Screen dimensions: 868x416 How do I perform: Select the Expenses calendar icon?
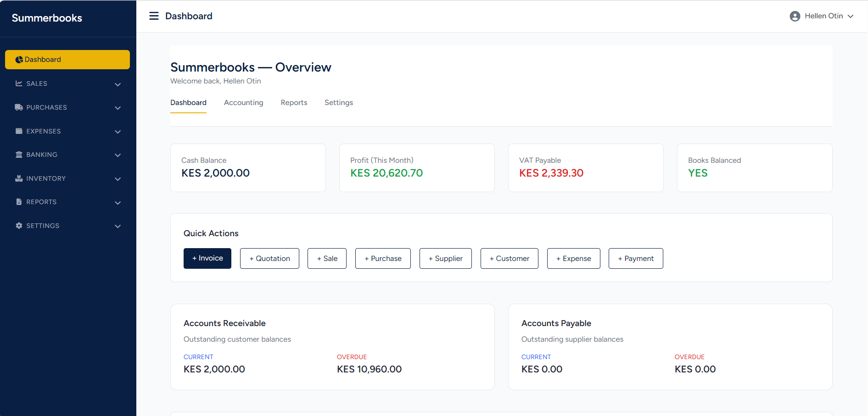19,131
